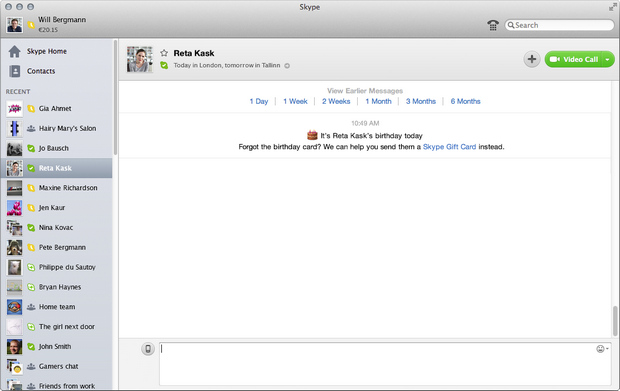The image size is (620, 391).
Task: Expand the Video Call dropdown arrow
Action: coord(608,59)
